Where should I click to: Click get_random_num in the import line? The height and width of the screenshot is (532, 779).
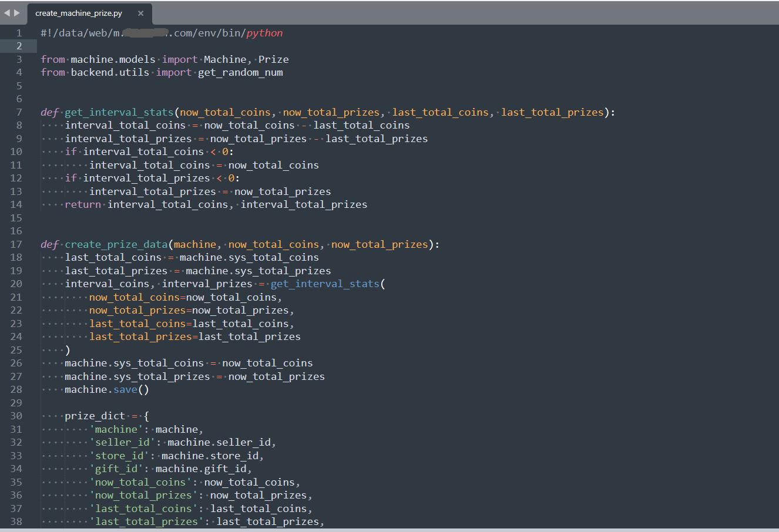pyautogui.click(x=240, y=72)
